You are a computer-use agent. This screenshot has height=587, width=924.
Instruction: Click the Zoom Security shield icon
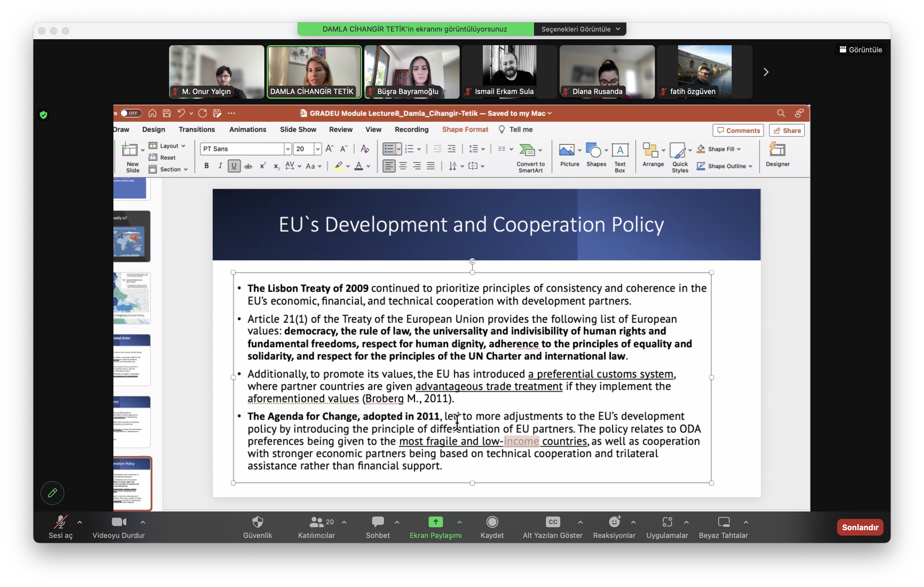tap(257, 522)
